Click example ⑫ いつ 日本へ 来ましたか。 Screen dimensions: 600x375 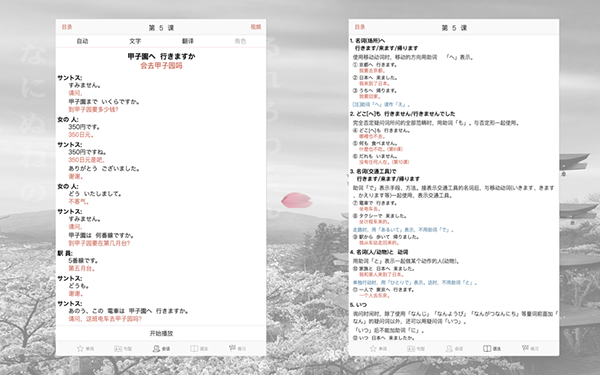(384, 338)
